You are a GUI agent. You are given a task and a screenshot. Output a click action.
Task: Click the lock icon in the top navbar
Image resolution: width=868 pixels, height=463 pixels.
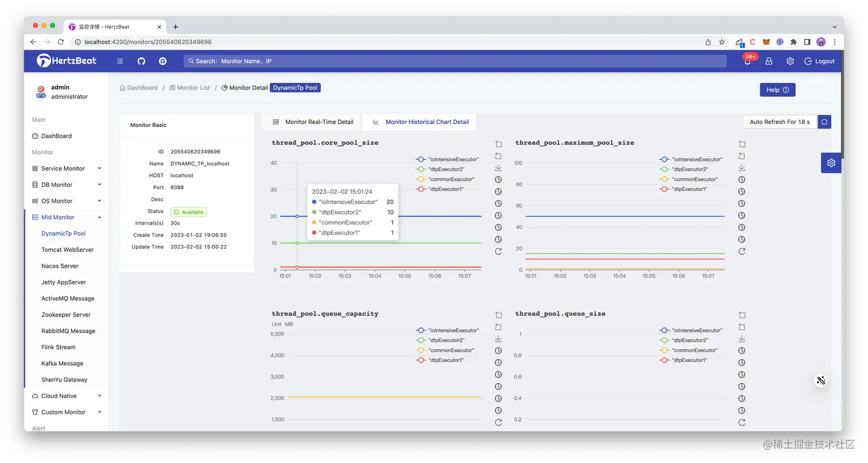click(769, 61)
